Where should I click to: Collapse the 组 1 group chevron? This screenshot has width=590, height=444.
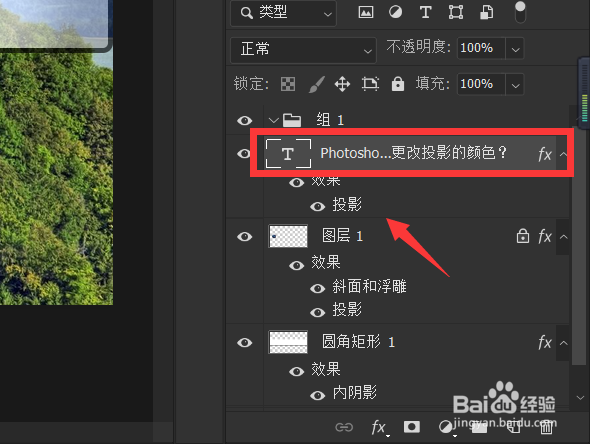[x=273, y=121]
